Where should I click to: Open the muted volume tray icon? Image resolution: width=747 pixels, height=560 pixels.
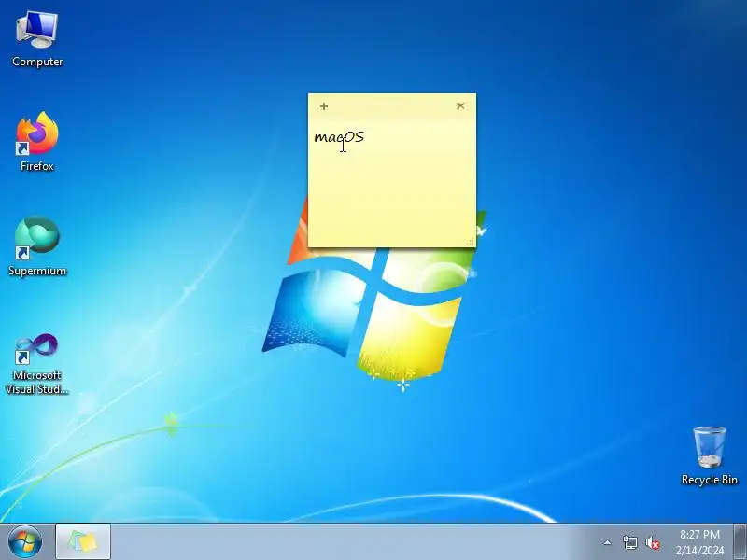[653, 543]
